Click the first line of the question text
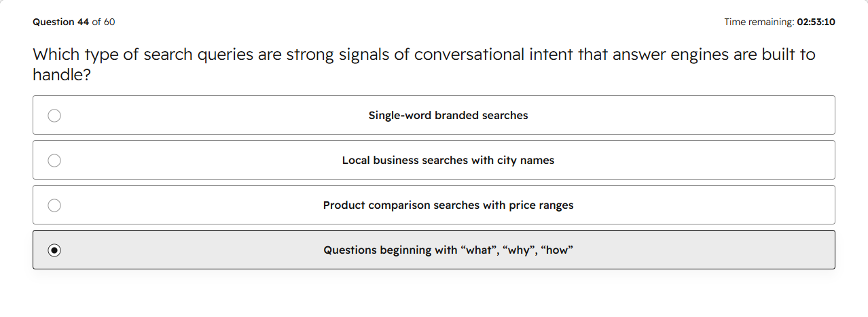The image size is (868, 317). (424, 54)
